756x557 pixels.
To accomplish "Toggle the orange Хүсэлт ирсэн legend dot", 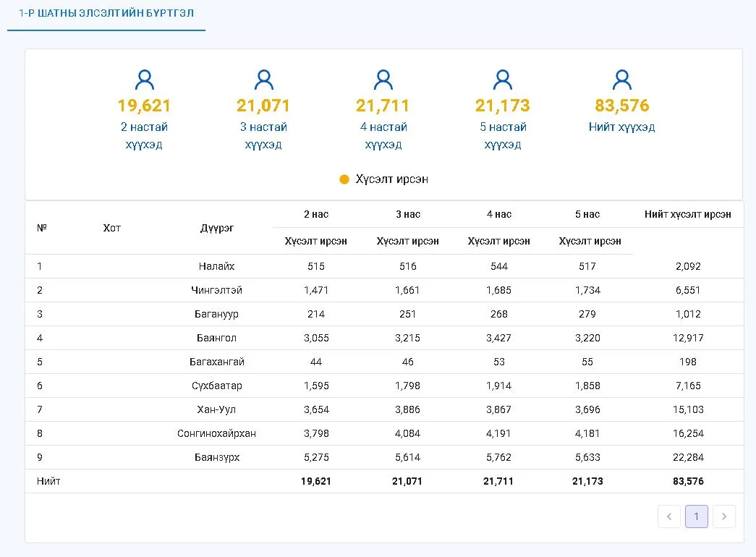I will click(344, 179).
